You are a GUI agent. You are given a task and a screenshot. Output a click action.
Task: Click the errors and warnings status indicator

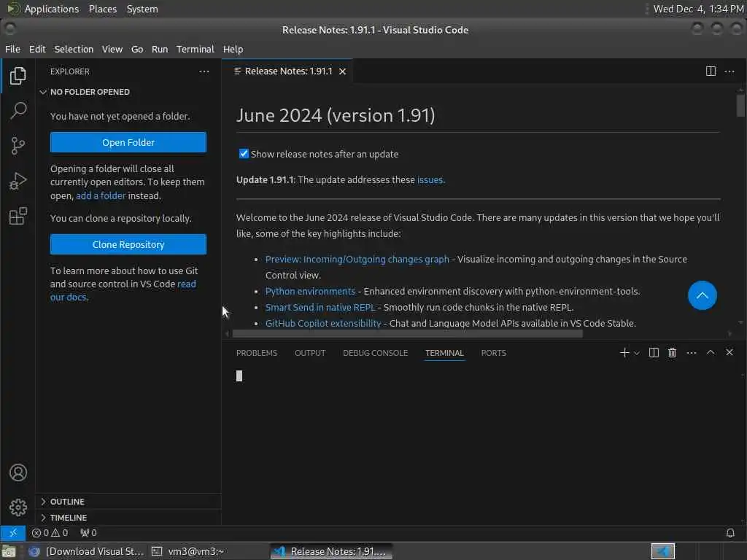(x=50, y=532)
